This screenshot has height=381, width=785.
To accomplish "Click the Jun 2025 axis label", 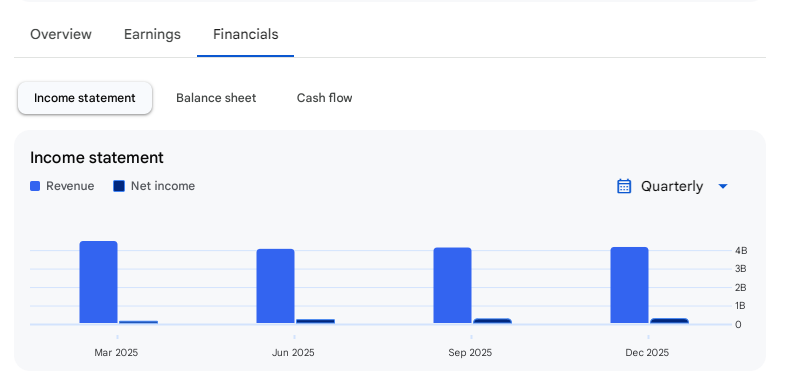I will [293, 353].
